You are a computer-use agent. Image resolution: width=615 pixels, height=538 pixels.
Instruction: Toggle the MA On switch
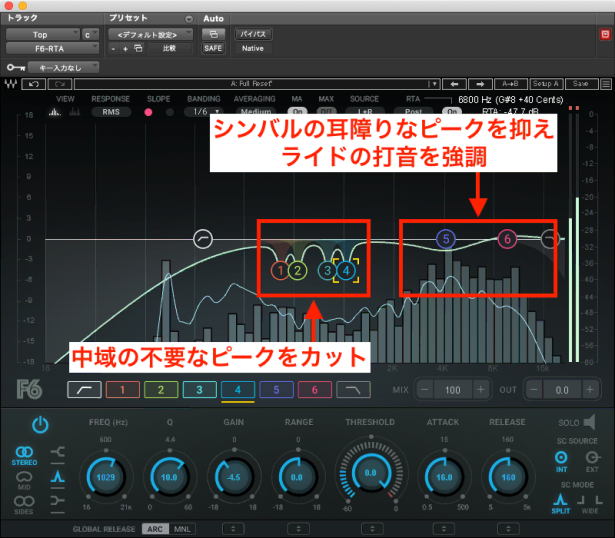297,112
